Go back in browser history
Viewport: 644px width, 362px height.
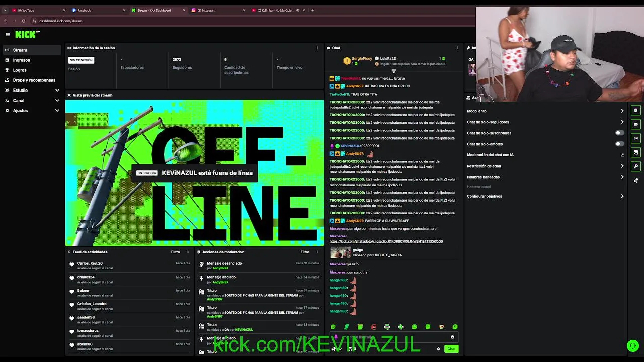tap(6, 21)
